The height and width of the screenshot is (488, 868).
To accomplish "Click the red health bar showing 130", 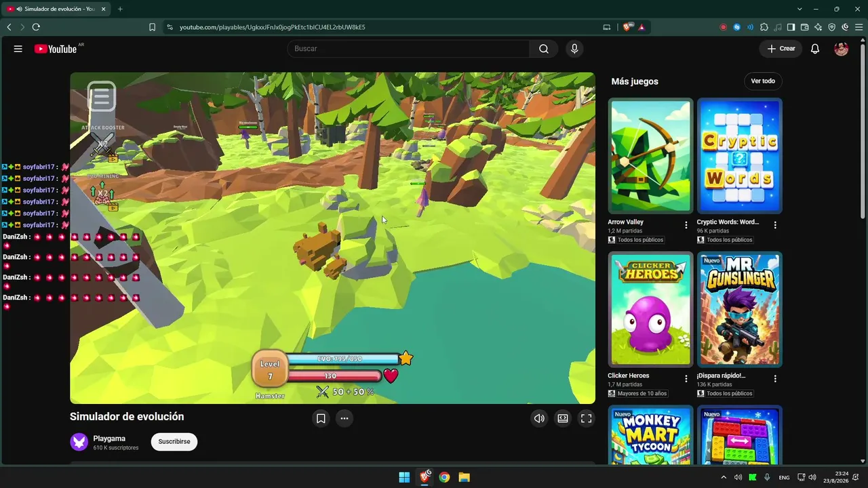I will (x=334, y=375).
